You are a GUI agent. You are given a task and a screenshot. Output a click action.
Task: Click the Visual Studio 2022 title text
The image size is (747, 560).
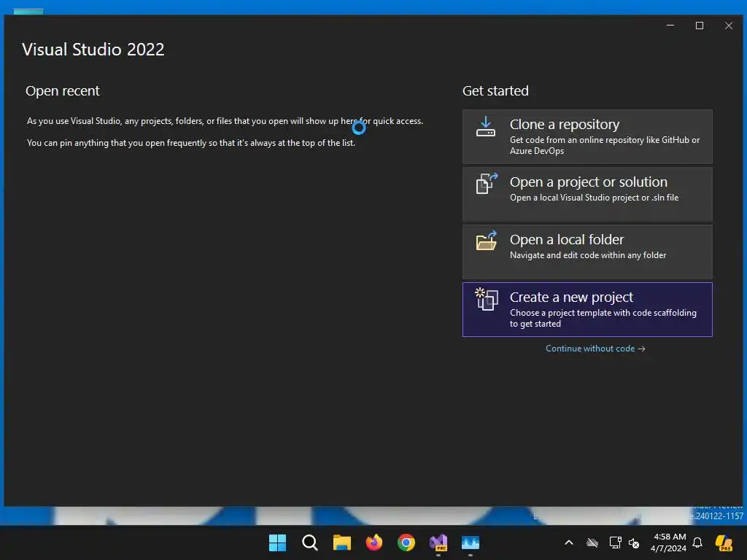pos(93,50)
